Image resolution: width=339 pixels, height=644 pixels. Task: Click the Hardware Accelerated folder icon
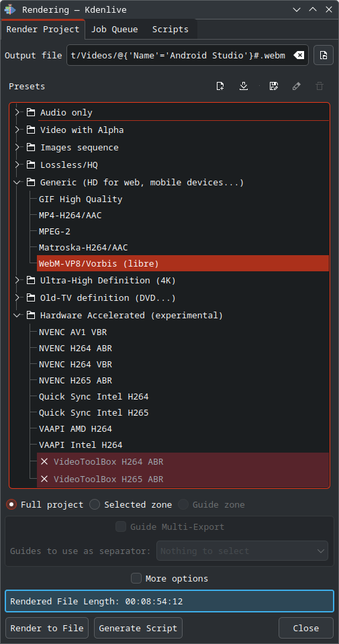tap(31, 316)
